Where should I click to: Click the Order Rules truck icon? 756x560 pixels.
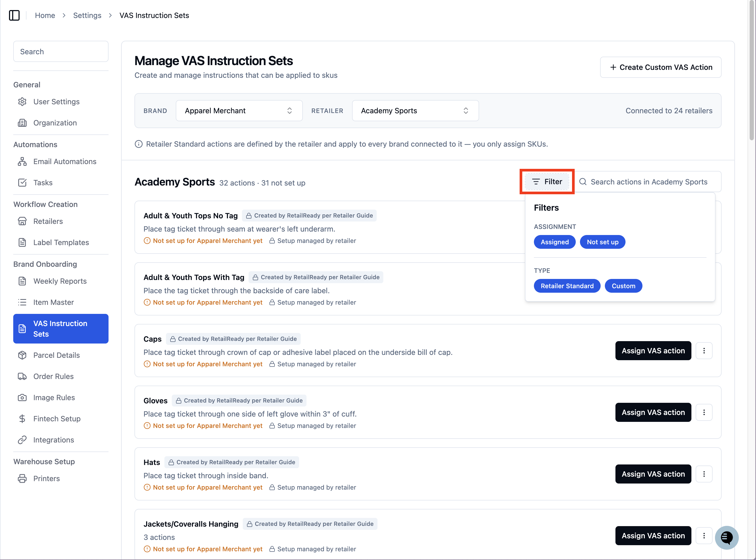[x=22, y=376]
